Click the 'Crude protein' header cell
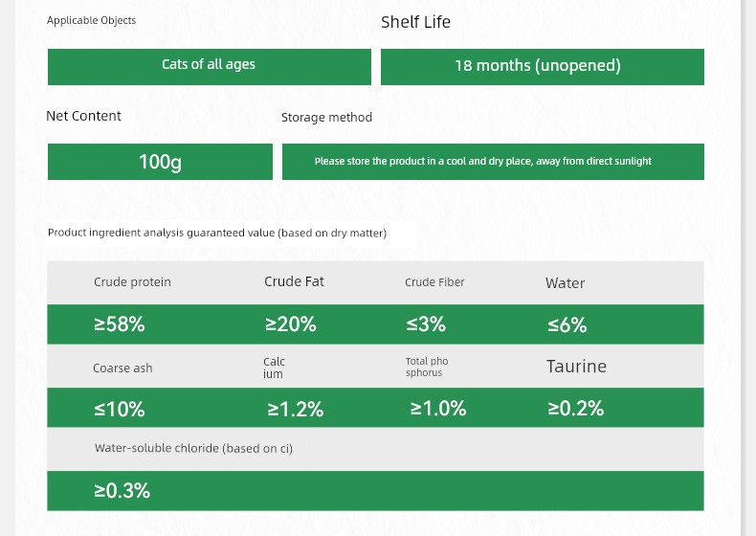This screenshot has width=756, height=536. click(132, 282)
